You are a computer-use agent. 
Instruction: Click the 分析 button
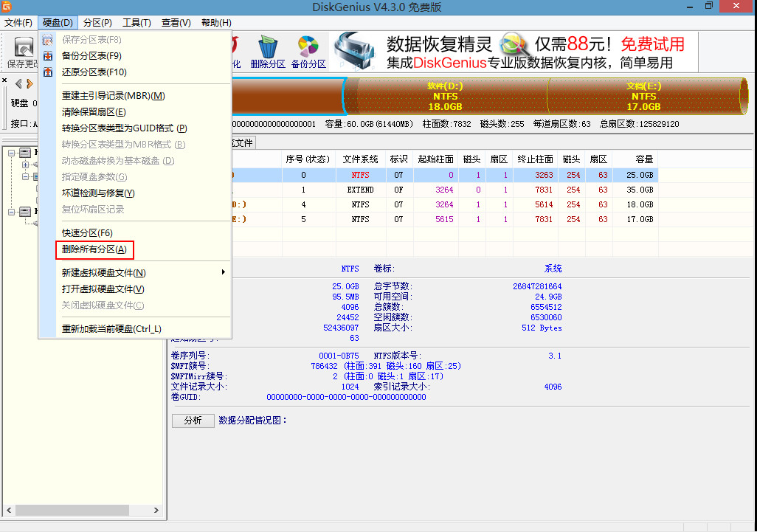coord(193,421)
